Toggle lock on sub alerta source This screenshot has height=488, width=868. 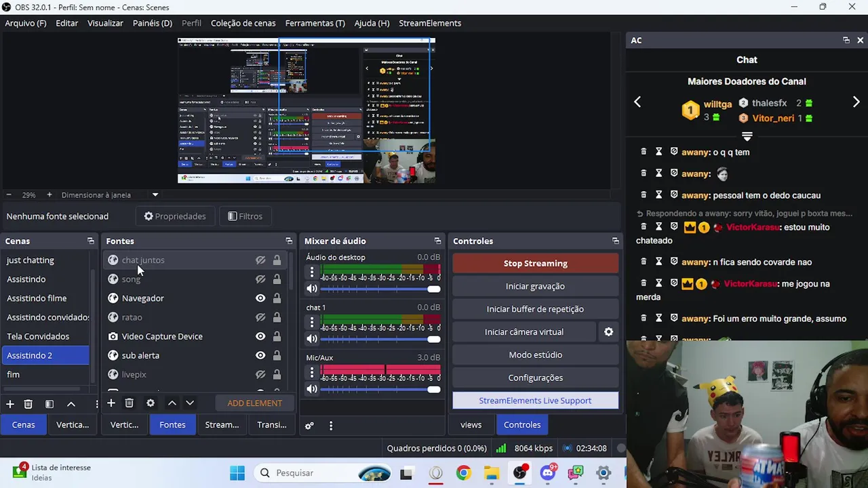[x=277, y=355]
